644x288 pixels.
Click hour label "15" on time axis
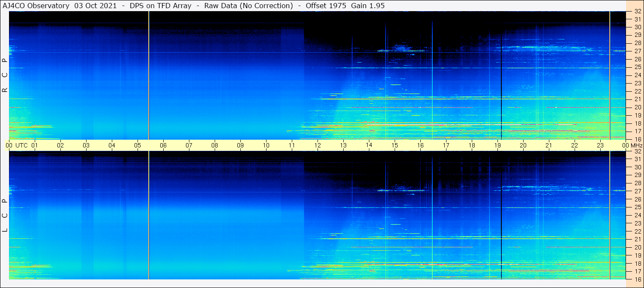(395, 145)
